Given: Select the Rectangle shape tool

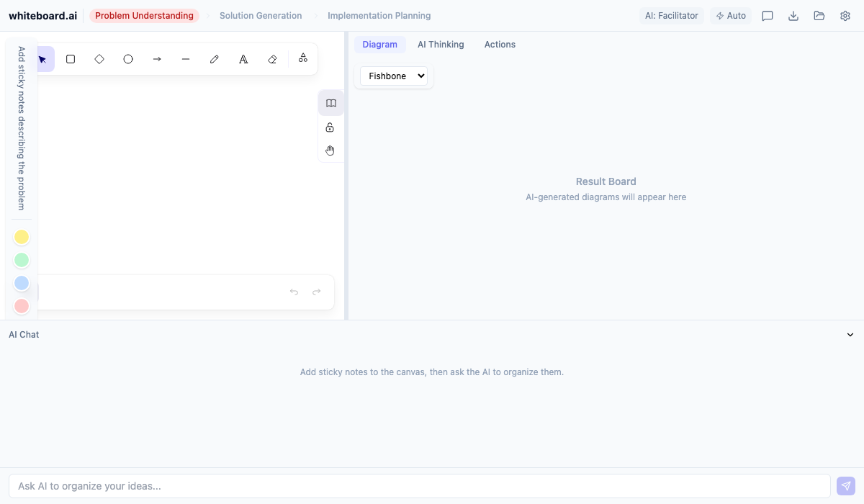Looking at the screenshot, I should (x=71, y=58).
